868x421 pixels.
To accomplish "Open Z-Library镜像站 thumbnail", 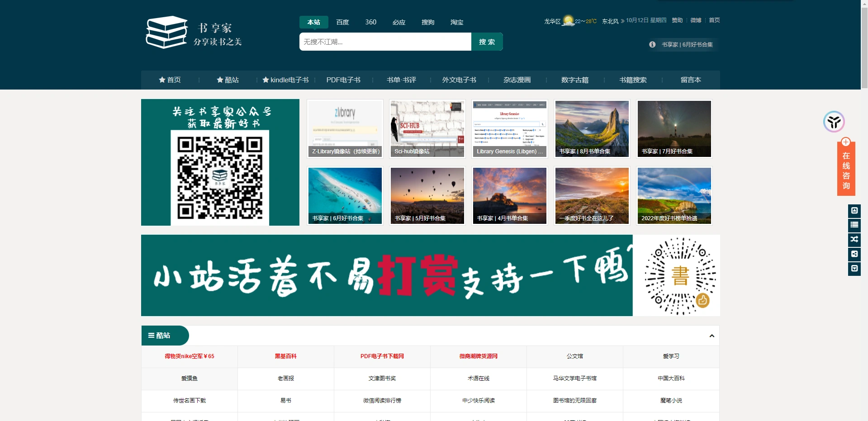I will click(345, 129).
